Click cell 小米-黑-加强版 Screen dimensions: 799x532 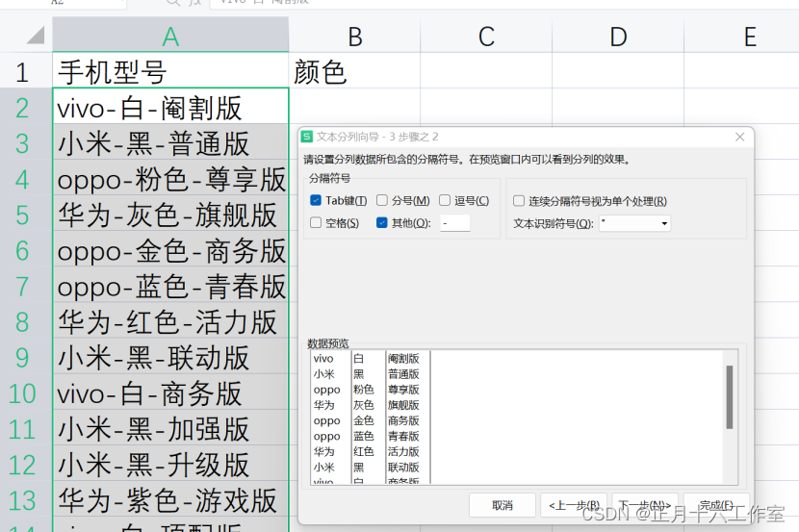(170, 427)
